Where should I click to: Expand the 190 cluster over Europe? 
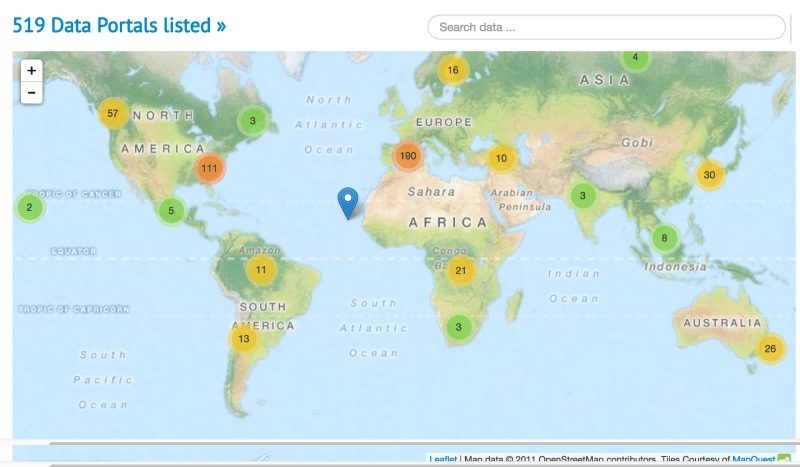tap(408, 156)
